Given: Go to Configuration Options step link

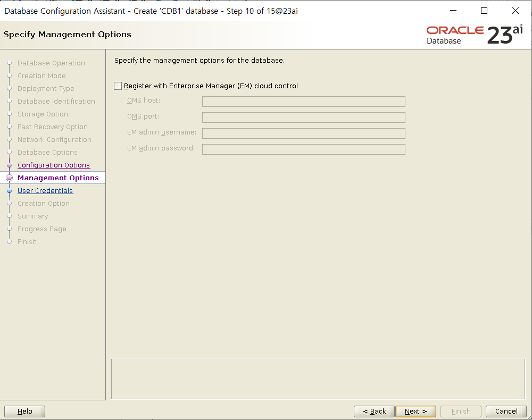Looking at the screenshot, I should pyautogui.click(x=54, y=165).
